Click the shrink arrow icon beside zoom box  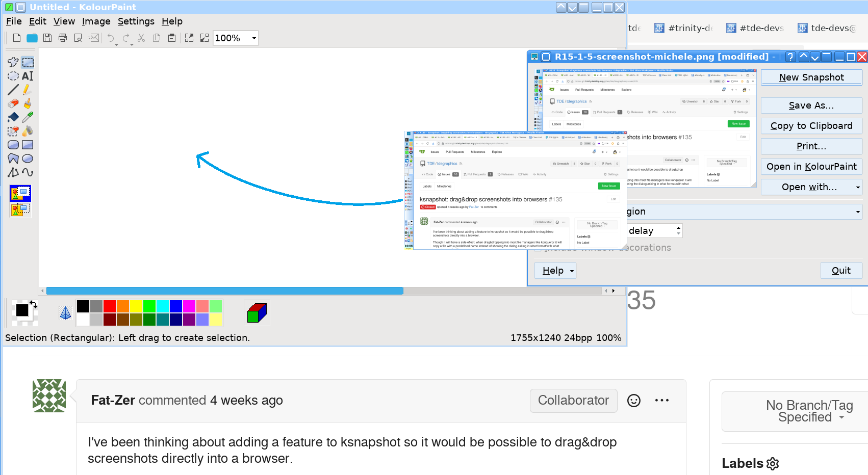point(205,38)
